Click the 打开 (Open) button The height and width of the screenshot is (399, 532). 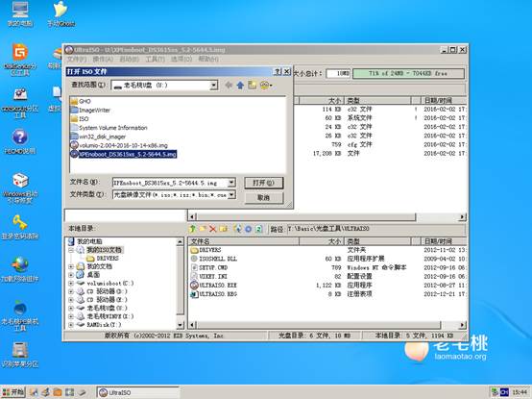[264, 183]
